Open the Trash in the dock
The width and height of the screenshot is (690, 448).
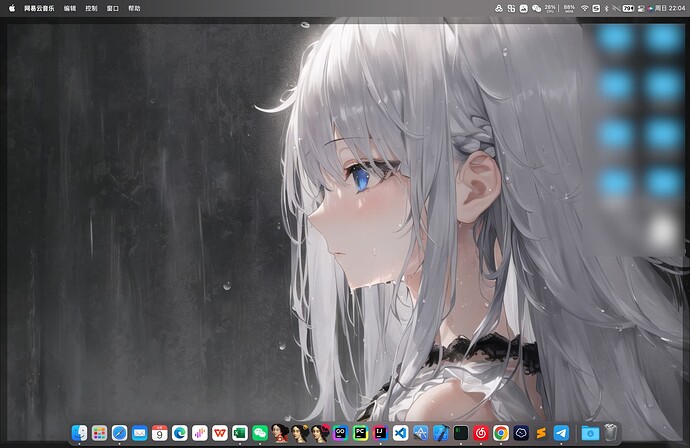610,433
